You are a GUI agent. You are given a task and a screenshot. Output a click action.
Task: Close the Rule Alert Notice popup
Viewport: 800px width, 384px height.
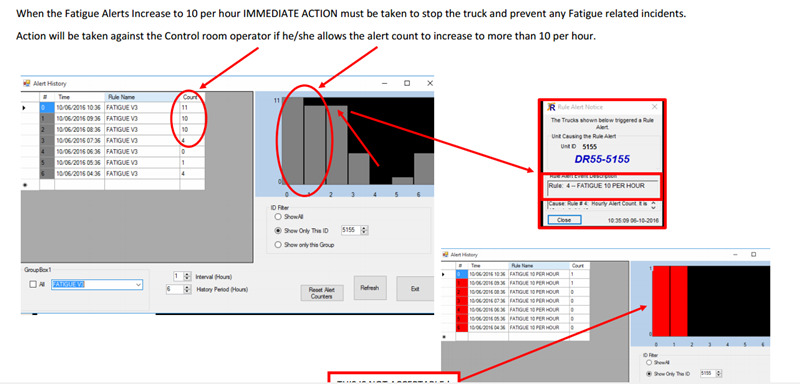(x=655, y=107)
